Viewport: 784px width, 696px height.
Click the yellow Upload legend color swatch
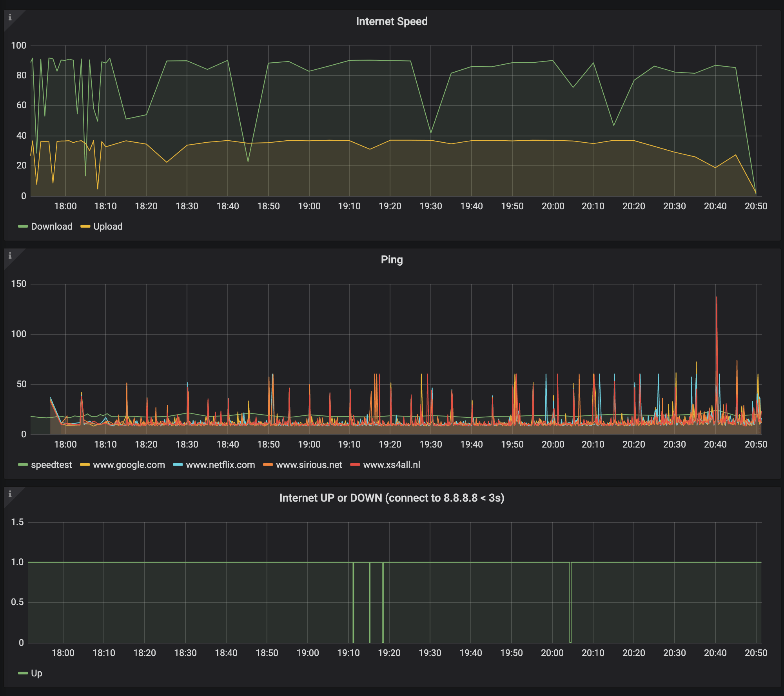point(85,227)
